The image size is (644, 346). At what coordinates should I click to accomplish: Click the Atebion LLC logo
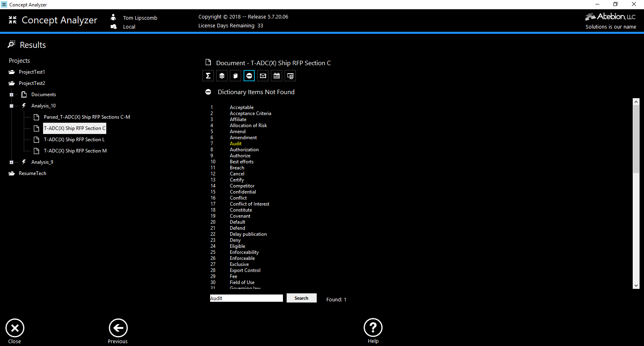610,16
